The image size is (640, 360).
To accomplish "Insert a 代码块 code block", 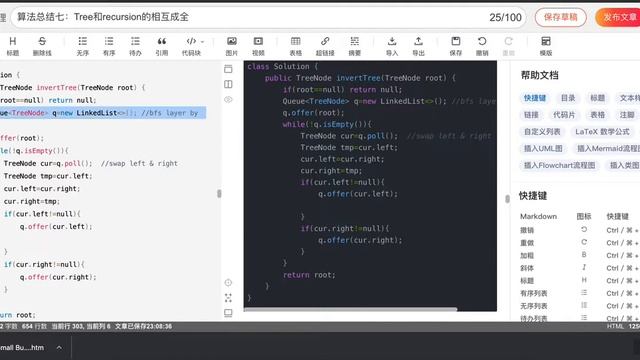I will coord(191,46).
